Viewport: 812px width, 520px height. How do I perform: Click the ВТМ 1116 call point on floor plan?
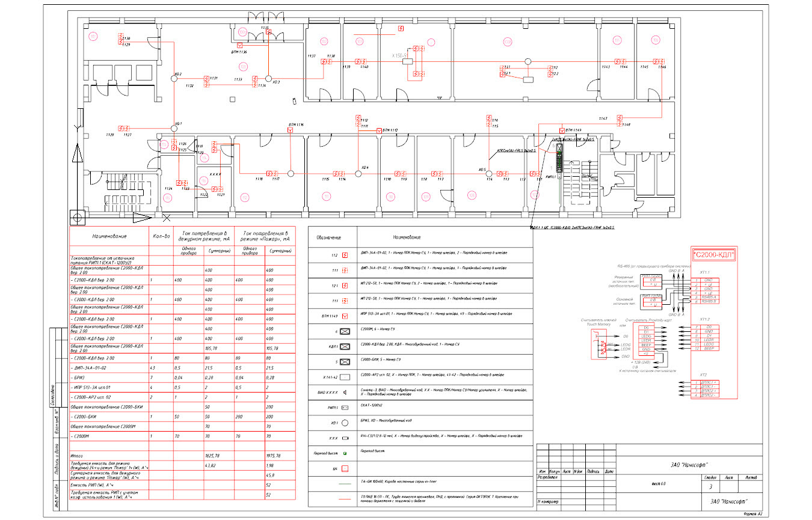[x=290, y=130]
